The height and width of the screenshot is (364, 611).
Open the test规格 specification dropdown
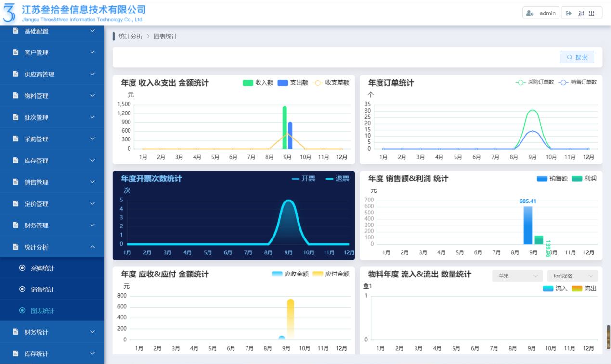pyautogui.click(x=572, y=276)
